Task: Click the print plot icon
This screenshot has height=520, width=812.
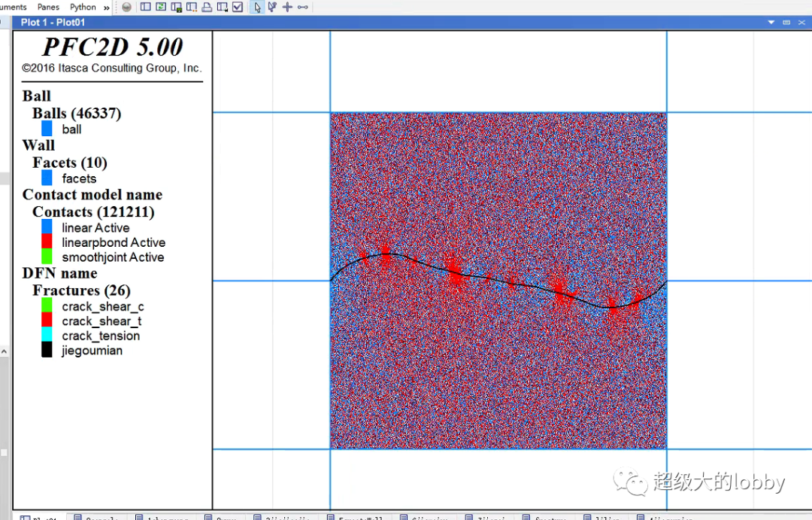Action: 207,8
